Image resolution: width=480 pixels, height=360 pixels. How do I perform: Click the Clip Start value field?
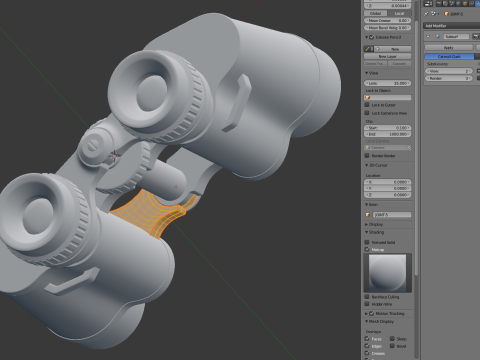387,128
